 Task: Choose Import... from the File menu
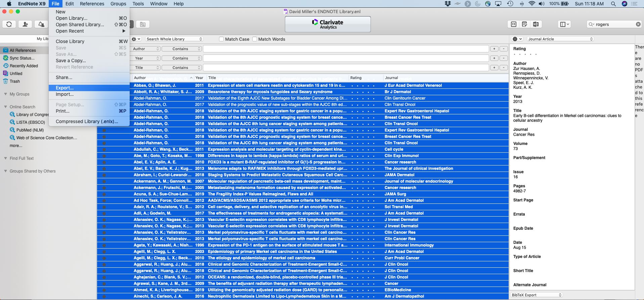click(89, 95)
